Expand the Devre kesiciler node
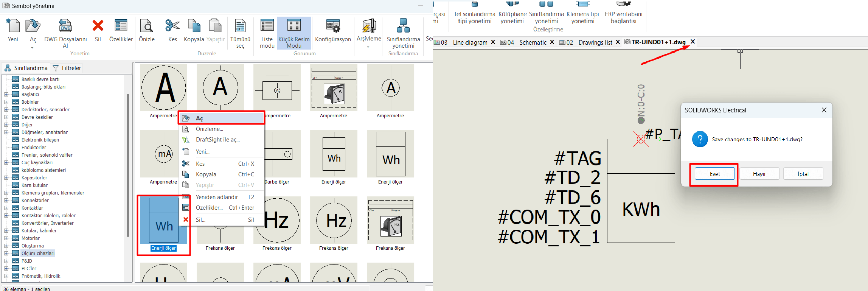Image resolution: width=868 pixels, height=291 pixels. click(6, 117)
